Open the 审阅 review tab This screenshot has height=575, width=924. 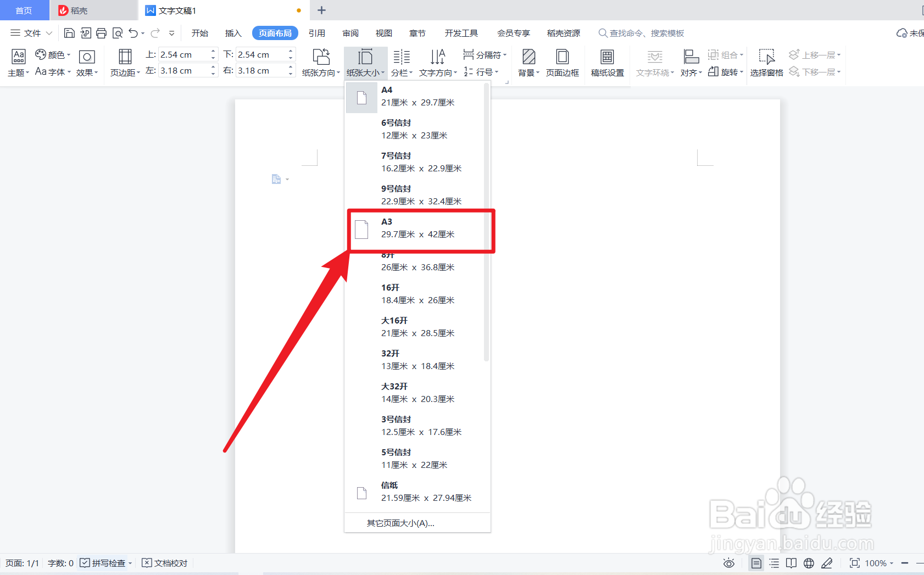point(350,33)
